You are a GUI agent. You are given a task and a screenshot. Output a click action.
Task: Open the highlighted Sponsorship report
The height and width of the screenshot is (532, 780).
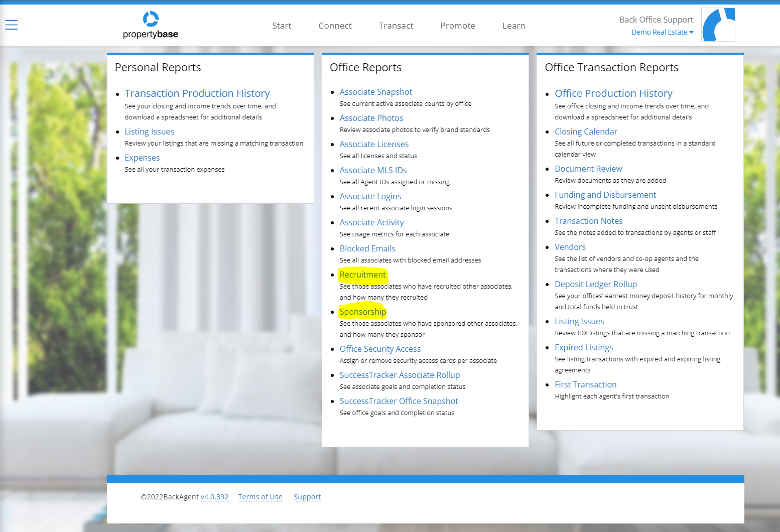[x=362, y=311]
